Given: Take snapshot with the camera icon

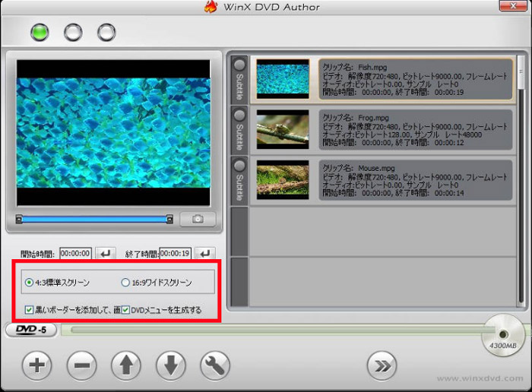Looking at the screenshot, I should click(198, 220).
